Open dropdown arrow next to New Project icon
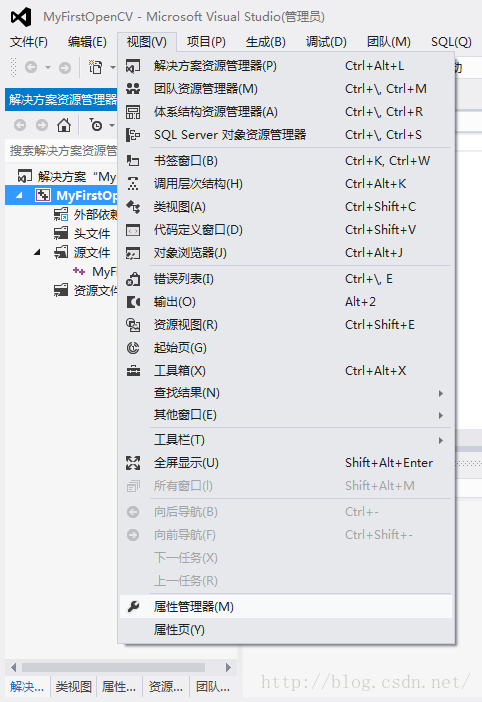482x702 pixels. tap(112, 68)
